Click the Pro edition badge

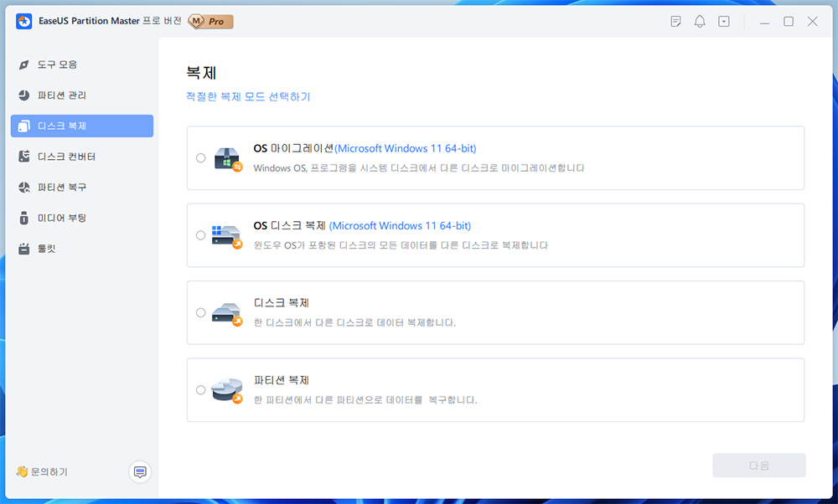click(210, 22)
